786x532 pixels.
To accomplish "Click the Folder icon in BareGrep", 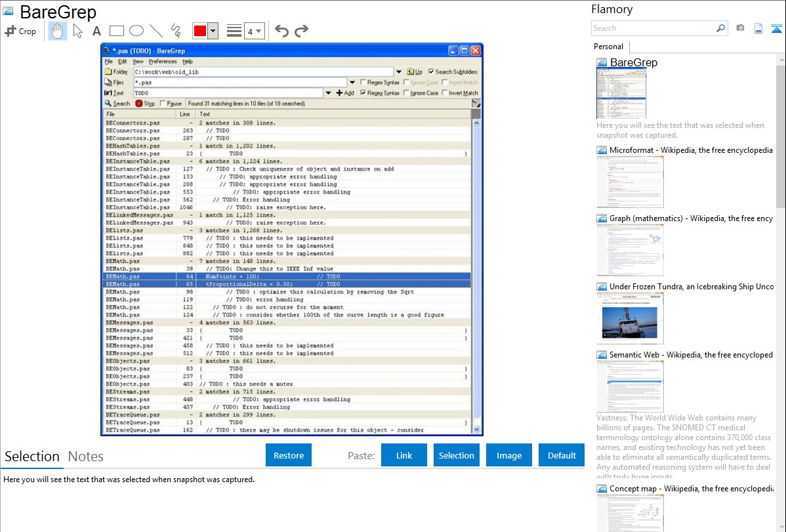I will point(108,72).
